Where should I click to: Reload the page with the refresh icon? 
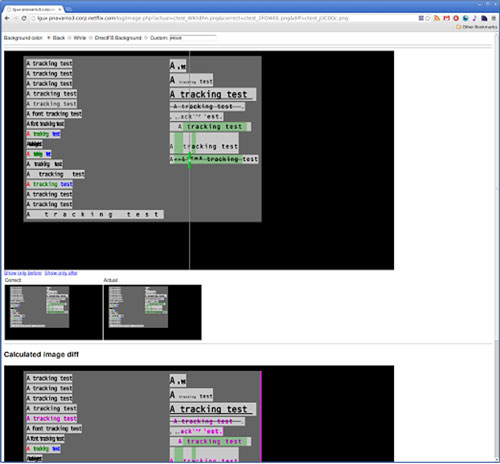tap(24, 18)
